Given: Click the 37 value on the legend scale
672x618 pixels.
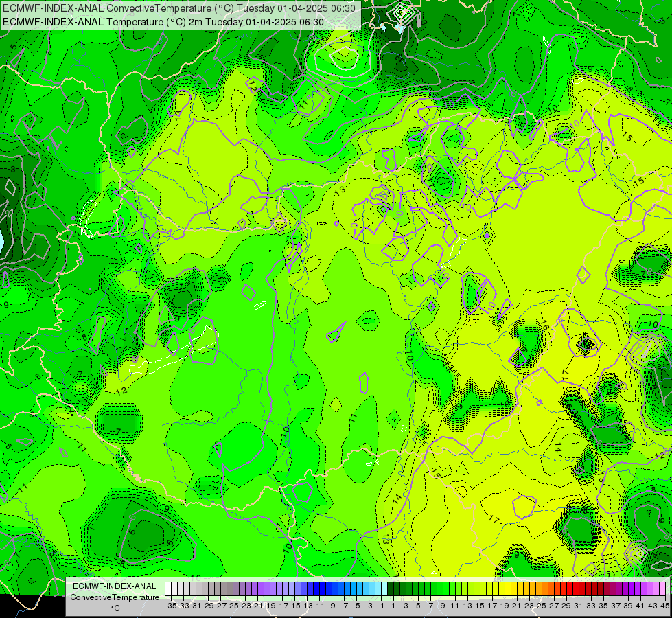Looking at the screenshot, I should point(616,606).
